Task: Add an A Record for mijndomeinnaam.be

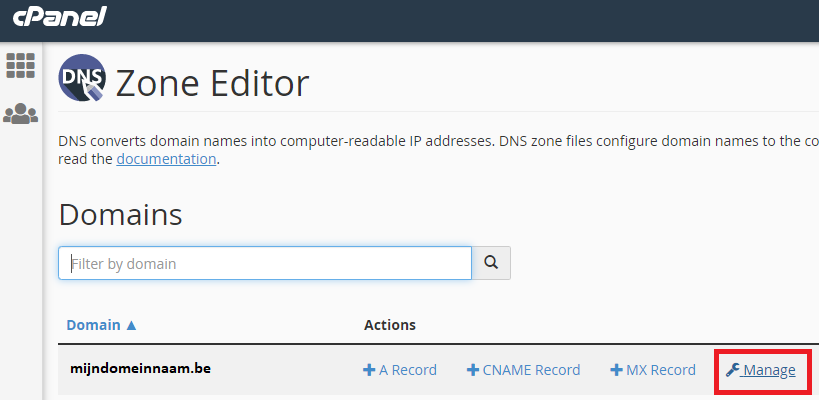Action: pos(400,370)
